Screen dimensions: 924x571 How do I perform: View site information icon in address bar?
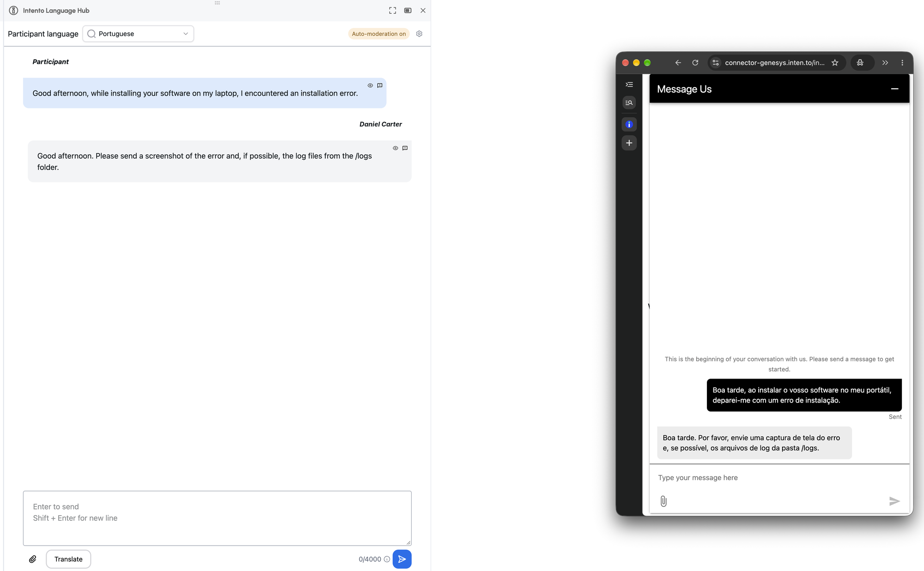point(716,63)
